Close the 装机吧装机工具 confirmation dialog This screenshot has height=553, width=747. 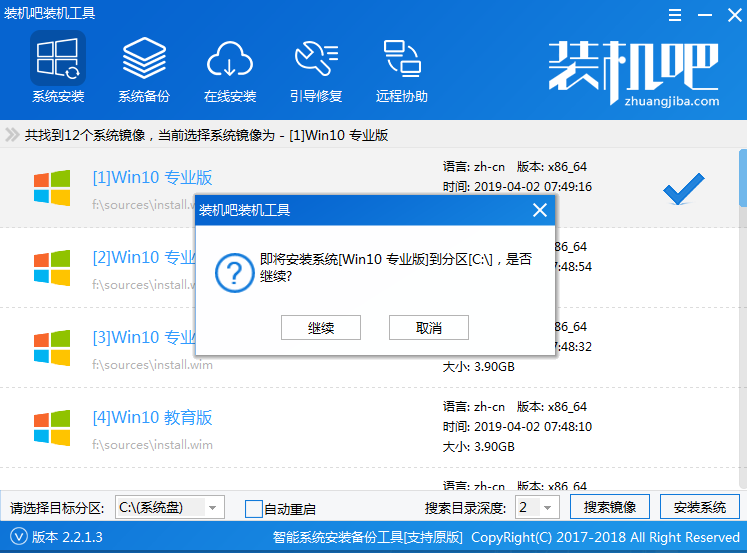pos(539,210)
